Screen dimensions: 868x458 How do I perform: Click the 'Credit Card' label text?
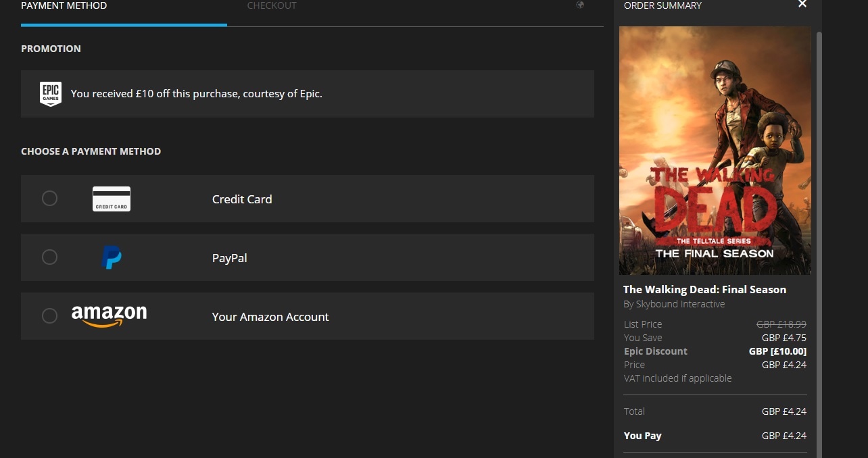[x=242, y=199]
